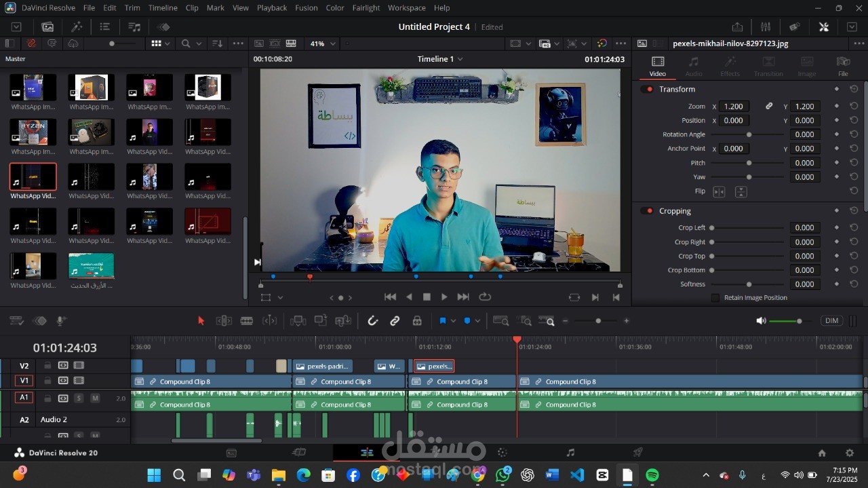Open Spotify from the taskbar
The width and height of the screenshot is (868, 488).
pyautogui.click(x=652, y=475)
